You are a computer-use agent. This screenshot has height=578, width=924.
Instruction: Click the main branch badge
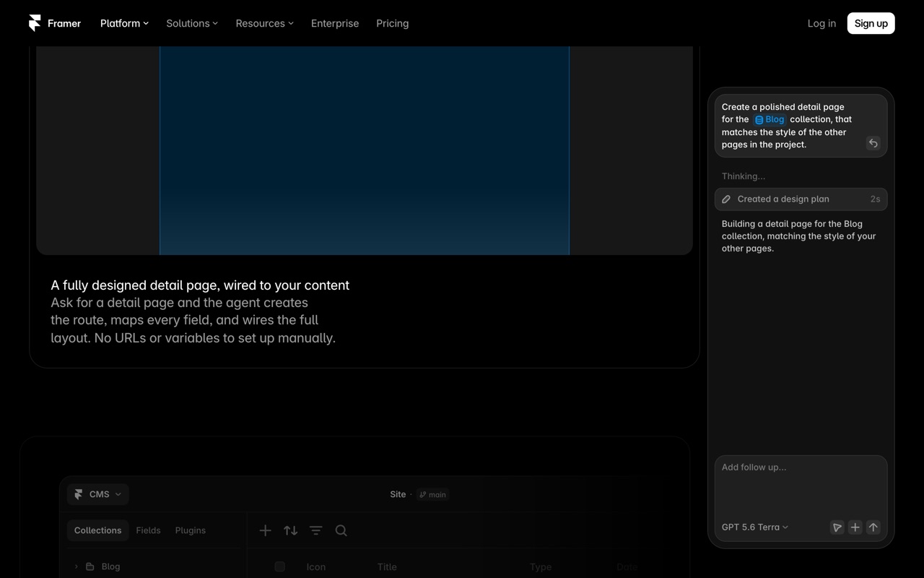tap(432, 495)
